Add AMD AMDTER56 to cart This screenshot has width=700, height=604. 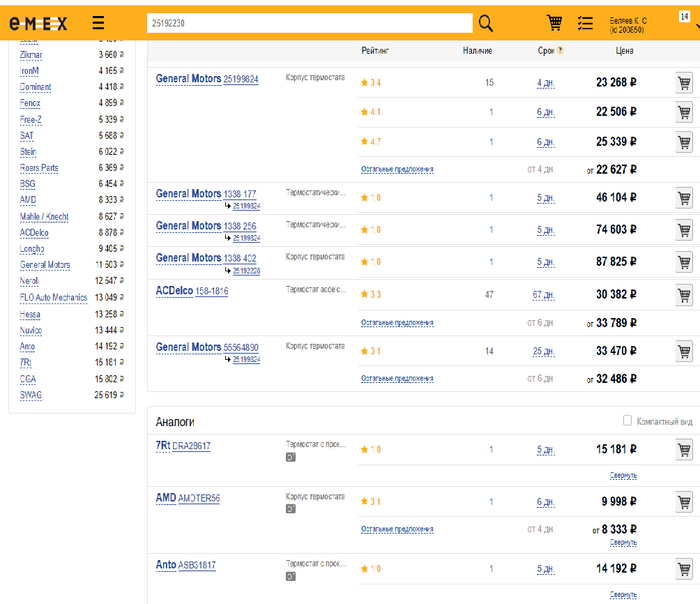pos(684,502)
